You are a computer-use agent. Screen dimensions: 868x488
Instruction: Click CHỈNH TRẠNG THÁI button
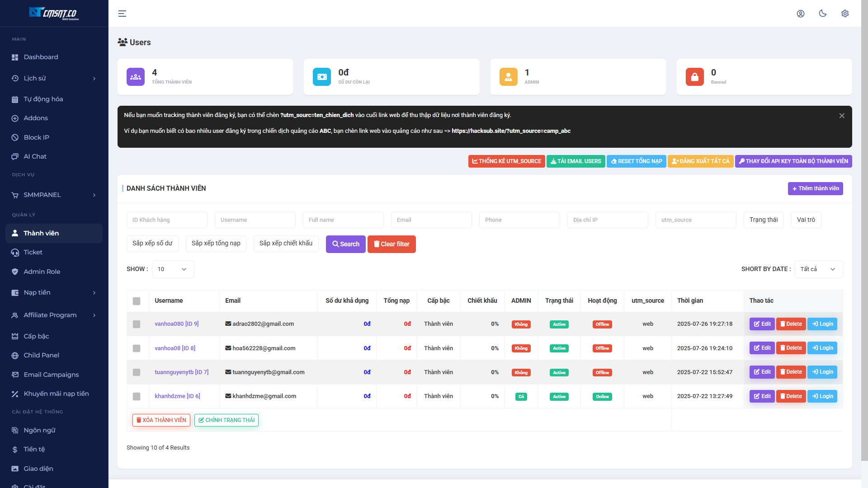click(226, 420)
